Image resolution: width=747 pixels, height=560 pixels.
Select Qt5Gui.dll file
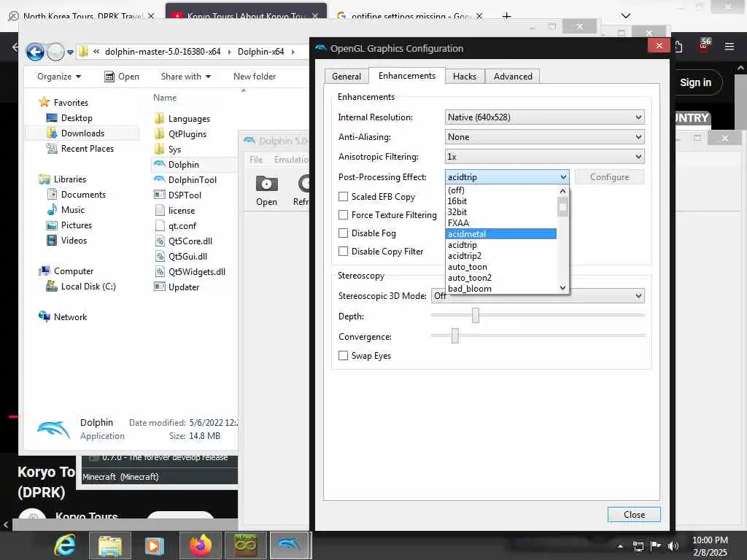tap(187, 256)
